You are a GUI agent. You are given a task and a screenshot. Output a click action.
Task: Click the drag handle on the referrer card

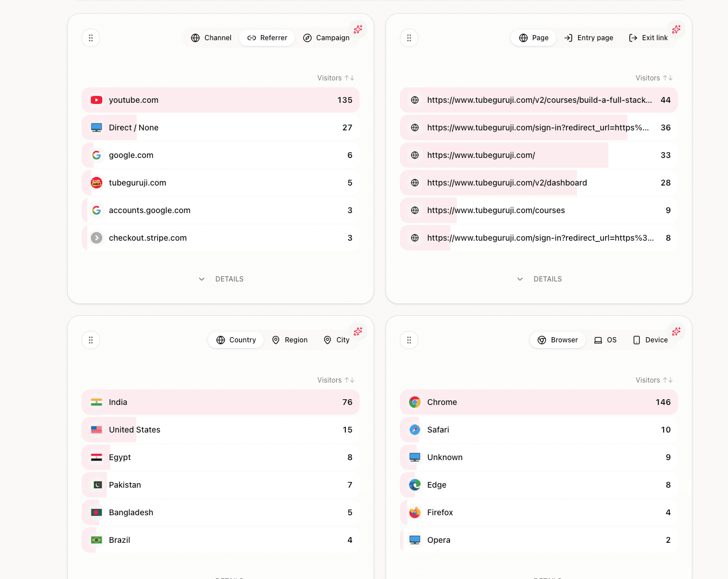pyautogui.click(x=91, y=38)
